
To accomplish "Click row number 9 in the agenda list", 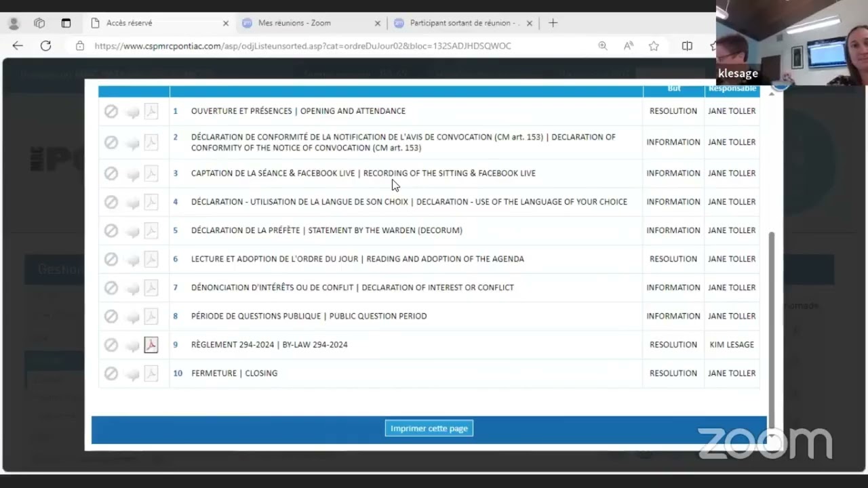I will [175, 345].
